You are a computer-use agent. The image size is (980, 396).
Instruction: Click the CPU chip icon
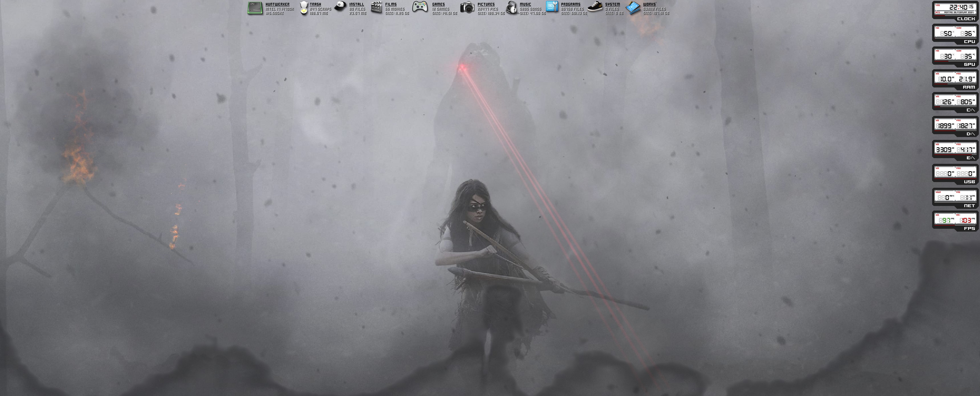pyautogui.click(x=254, y=8)
